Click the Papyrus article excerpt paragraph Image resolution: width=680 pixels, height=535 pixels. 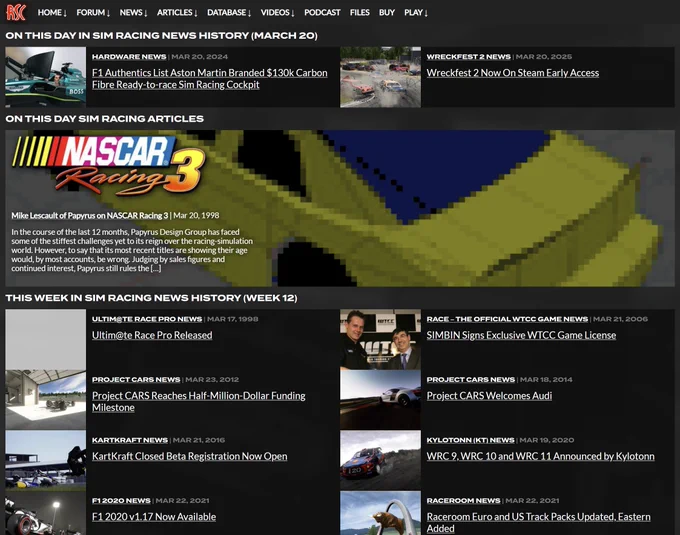(x=132, y=250)
